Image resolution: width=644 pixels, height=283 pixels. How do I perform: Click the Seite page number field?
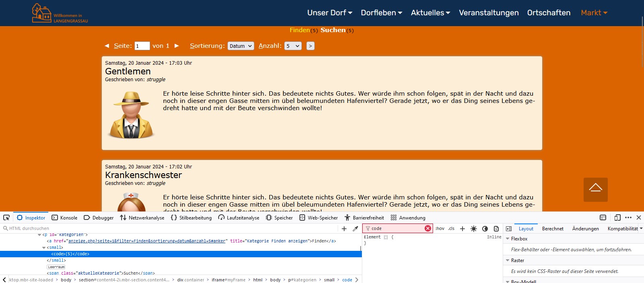point(142,46)
